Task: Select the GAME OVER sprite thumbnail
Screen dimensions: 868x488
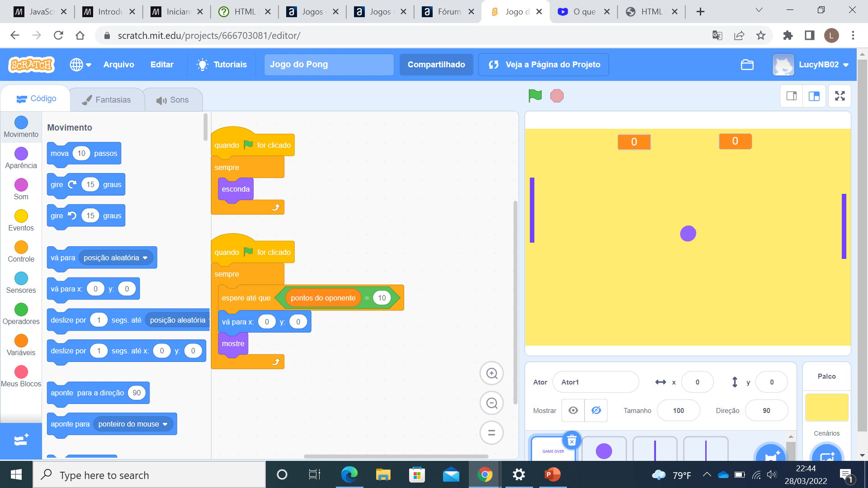Action: pyautogui.click(x=553, y=449)
